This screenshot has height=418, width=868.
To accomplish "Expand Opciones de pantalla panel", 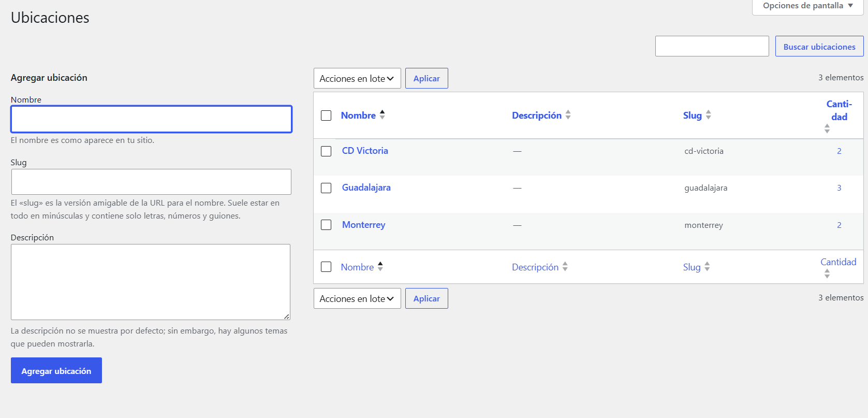I will [x=807, y=6].
